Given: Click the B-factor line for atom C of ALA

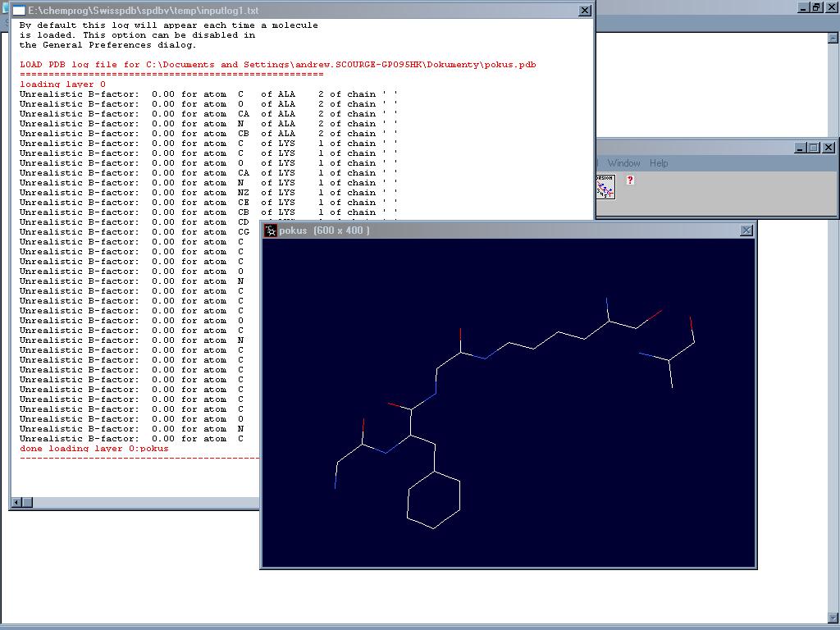Looking at the screenshot, I should click(208, 94).
